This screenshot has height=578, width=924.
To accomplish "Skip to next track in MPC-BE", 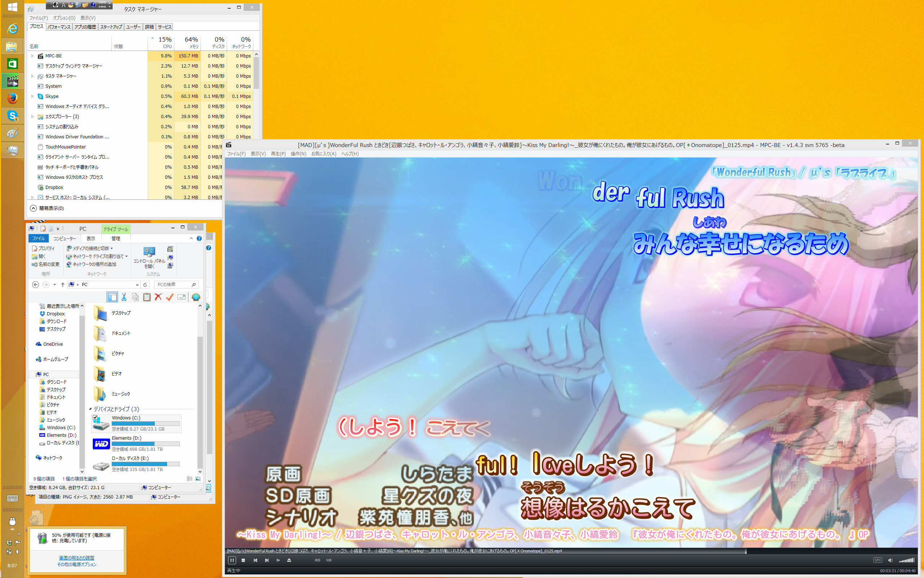I will point(266,560).
